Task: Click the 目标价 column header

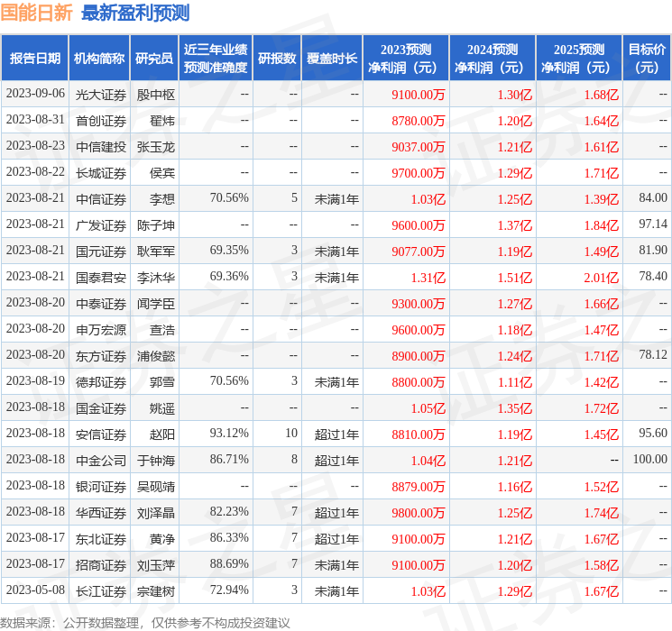Action: tap(647, 59)
